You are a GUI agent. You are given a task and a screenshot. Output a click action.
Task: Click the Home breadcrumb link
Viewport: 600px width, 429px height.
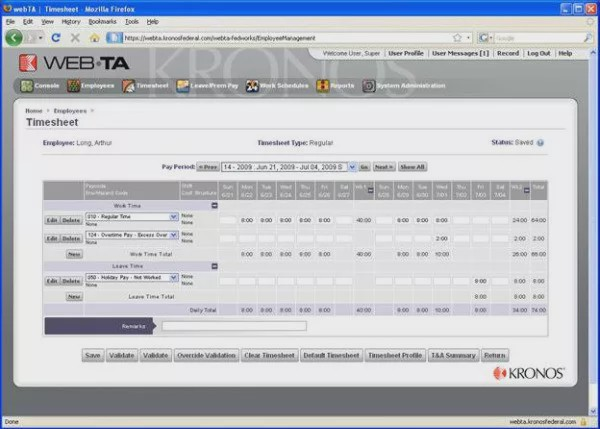coord(34,111)
